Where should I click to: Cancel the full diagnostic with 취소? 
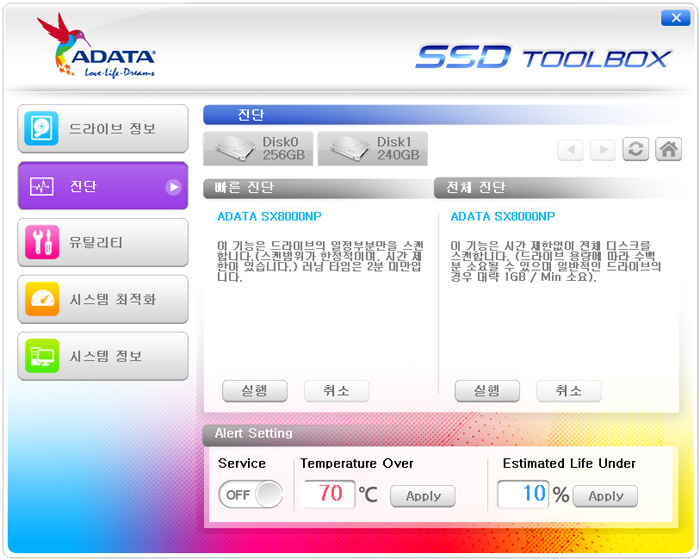tap(569, 391)
